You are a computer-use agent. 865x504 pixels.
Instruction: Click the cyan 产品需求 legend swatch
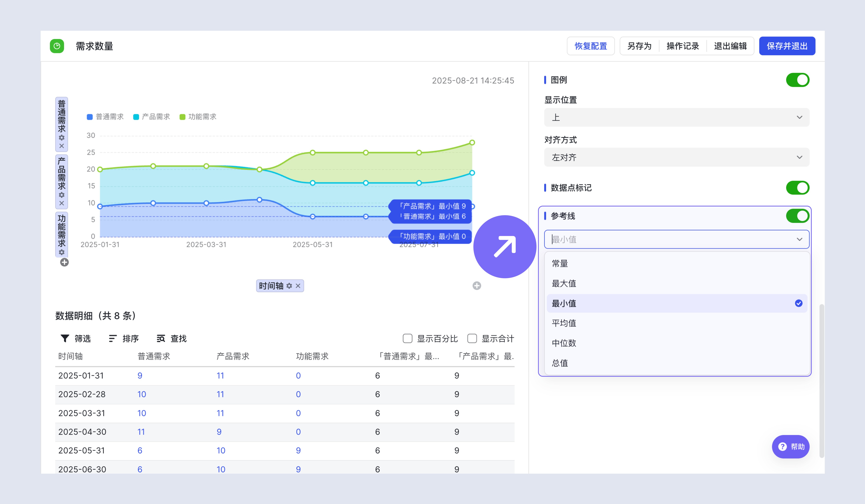tap(136, 117)
